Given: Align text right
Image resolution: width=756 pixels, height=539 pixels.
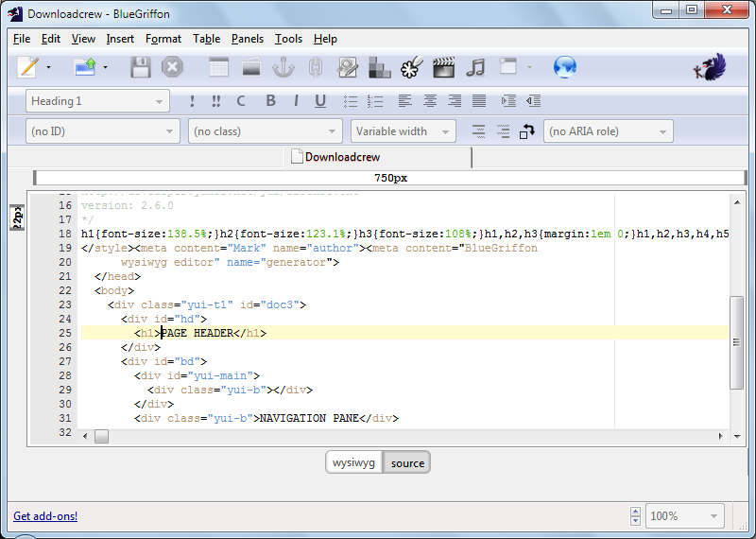Looking at the screenshot, I should [x=455, y=100].
